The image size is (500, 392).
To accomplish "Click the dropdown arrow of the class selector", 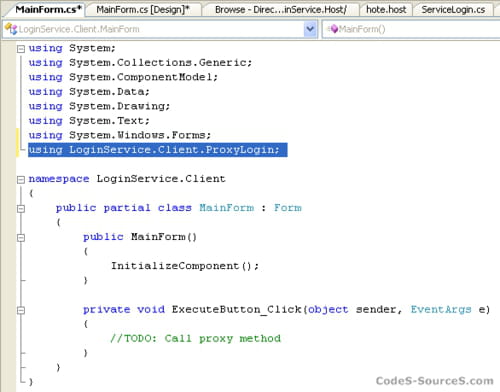I will (x=310, y=29).
